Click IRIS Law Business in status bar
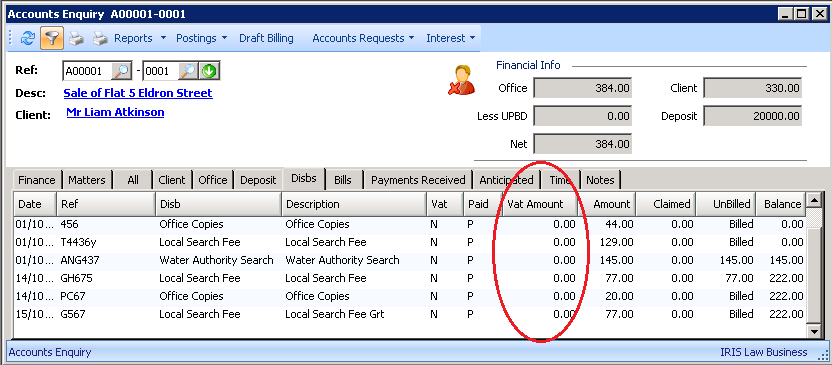This screenshot has width=832, height=365. pyautogui.click(x=764, y=352)
